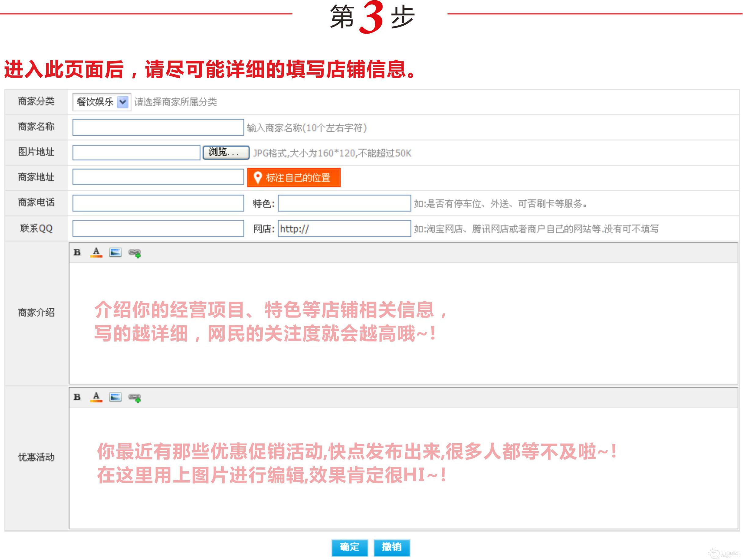Open font color in merchant intro editor
The image size is (743, 560).
click(x=96, y=252)
